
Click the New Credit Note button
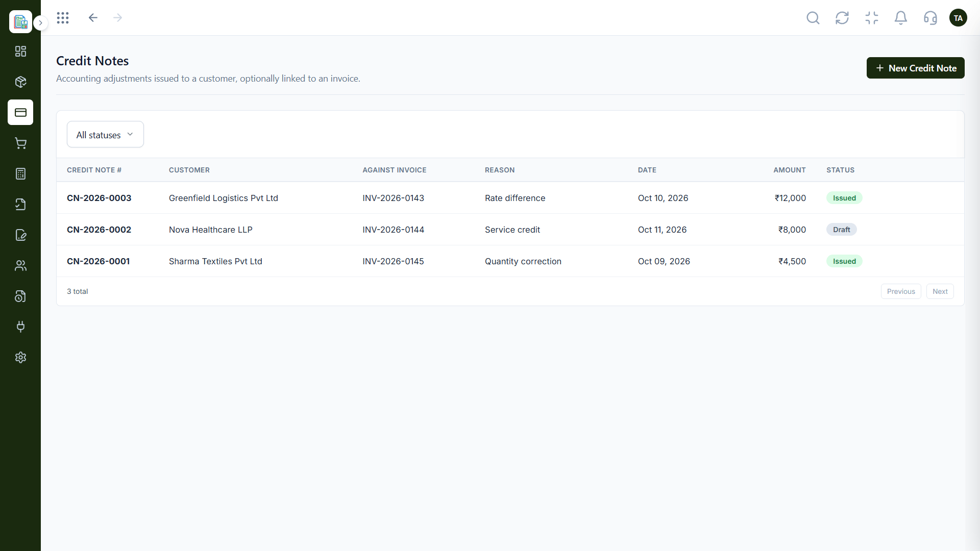point(915,68)
